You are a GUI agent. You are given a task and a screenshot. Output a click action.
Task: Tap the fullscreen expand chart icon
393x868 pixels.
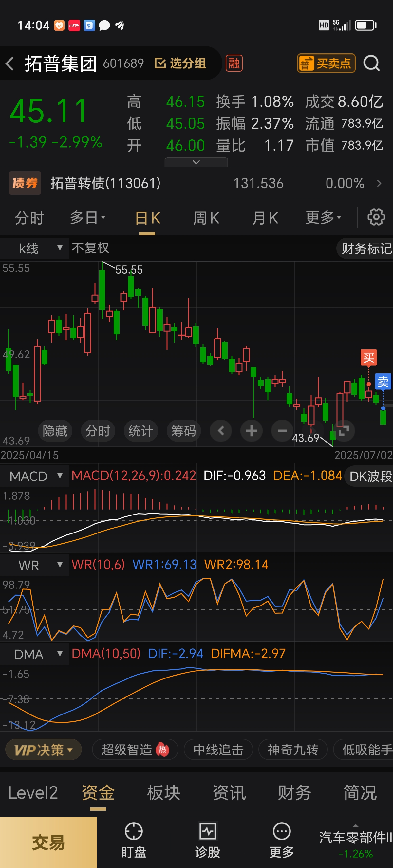pyautogui.click(x=344, y=431)
